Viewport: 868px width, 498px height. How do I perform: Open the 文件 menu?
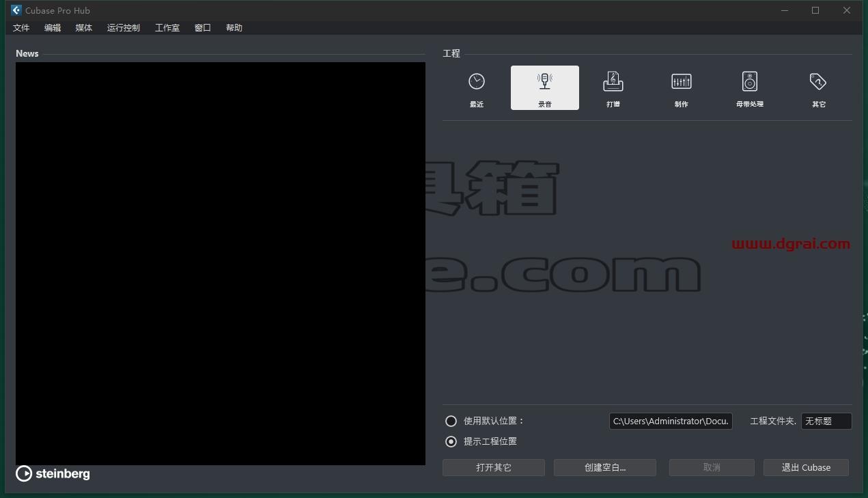21,28
